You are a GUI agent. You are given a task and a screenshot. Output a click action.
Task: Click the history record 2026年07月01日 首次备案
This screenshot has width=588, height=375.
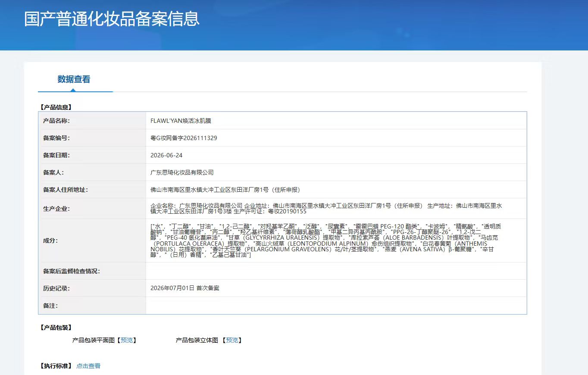click(185, 288)
